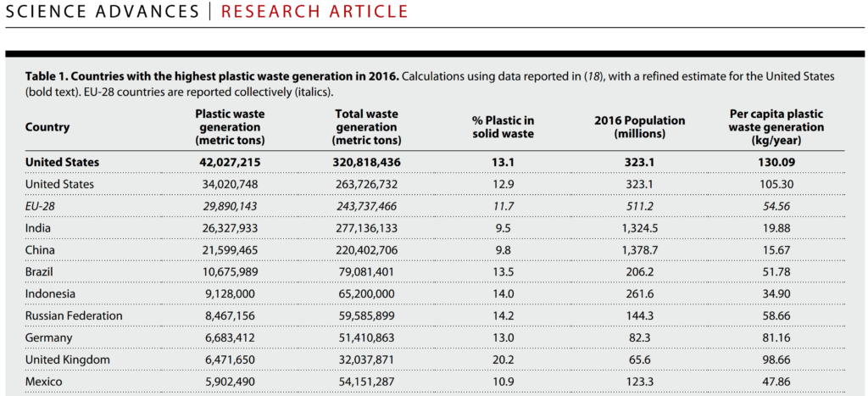
Task: Select the % Plastic in solid waste header
Action: click(504, 127)
